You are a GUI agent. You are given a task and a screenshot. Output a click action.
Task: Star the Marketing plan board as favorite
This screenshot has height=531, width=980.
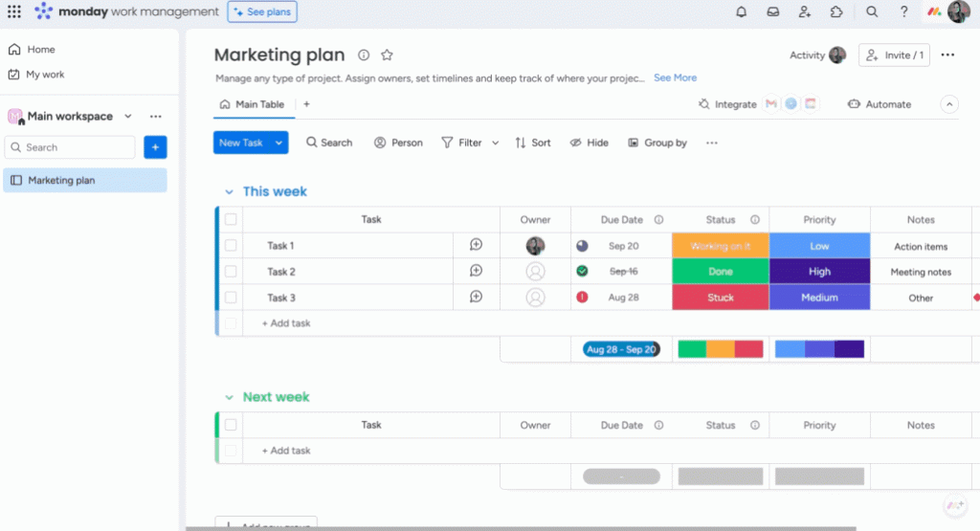pyautogui.click(x=387, y=55)
